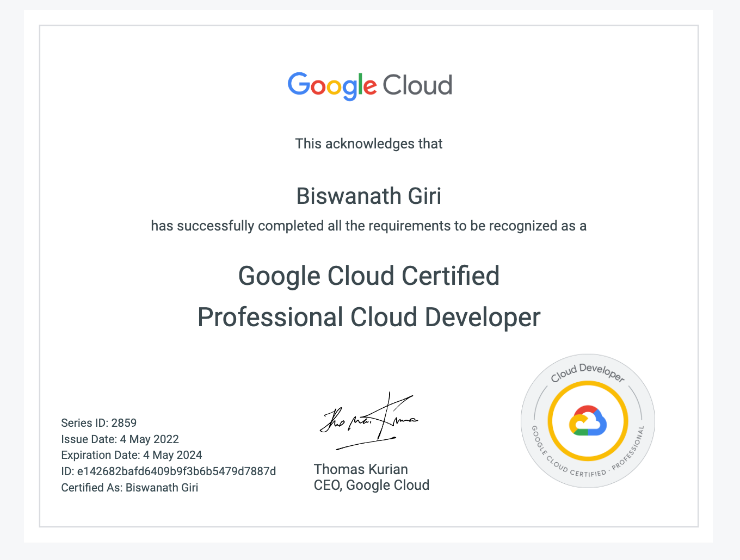Select the certificate ID e142682bafd6409b9f3b6b5479d7887d
740x560 pixels.
pos(176,471)
